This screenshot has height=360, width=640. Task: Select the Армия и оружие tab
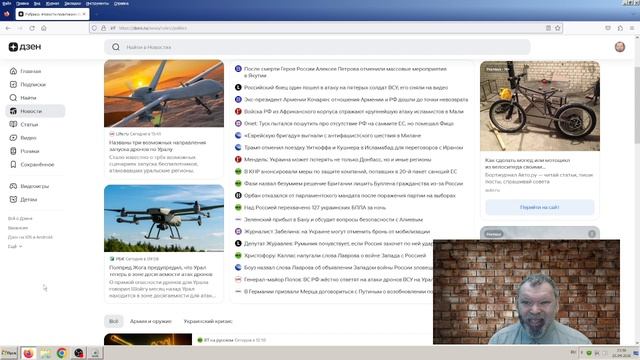coord(151,322)
